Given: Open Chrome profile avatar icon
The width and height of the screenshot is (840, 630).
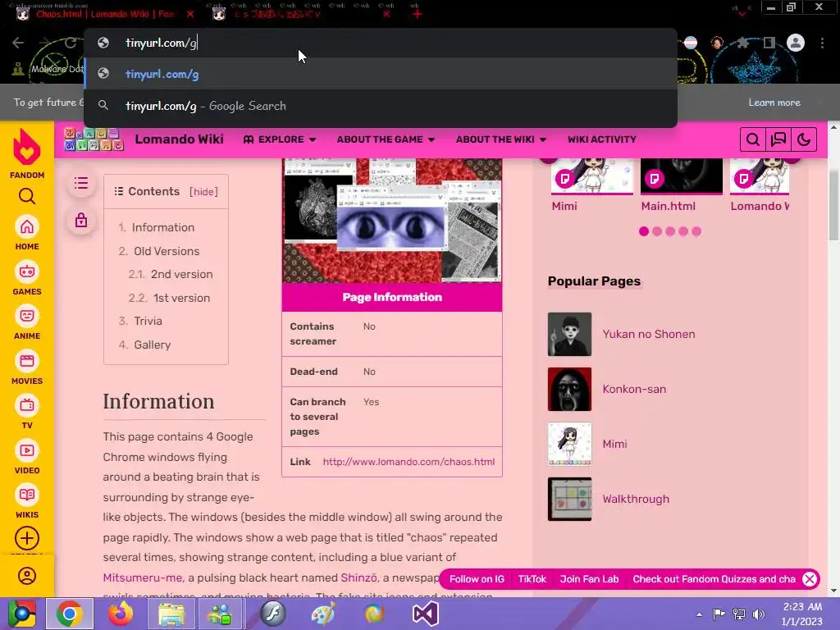Looking at the screenshot, I should click(x=796, y=43).
